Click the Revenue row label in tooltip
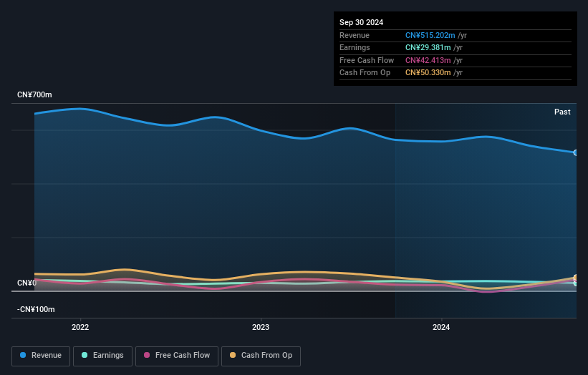Viewport: 588px width, 375px height. [x=355, y=35]
